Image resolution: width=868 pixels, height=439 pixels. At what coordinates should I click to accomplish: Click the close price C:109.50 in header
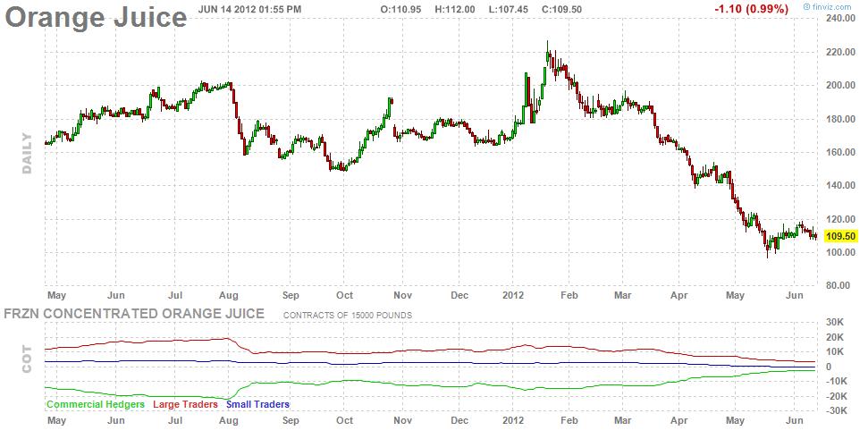click(562, 10)
